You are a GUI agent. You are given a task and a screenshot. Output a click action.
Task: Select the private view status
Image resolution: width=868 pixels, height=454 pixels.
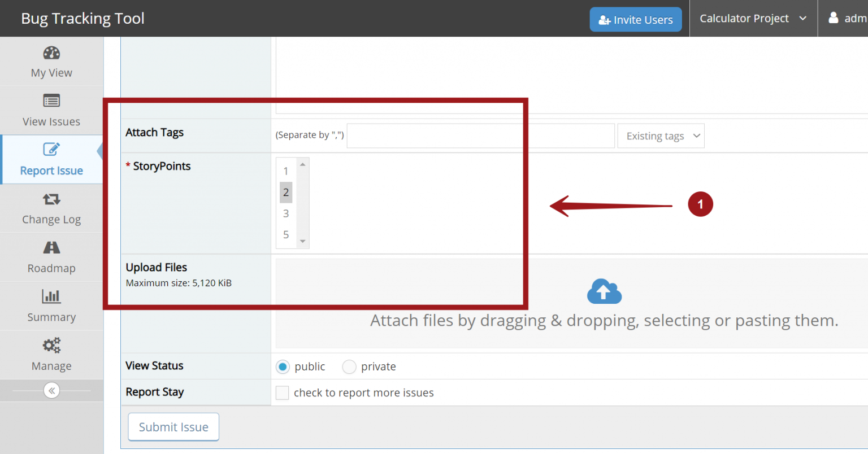coord(349,366)
